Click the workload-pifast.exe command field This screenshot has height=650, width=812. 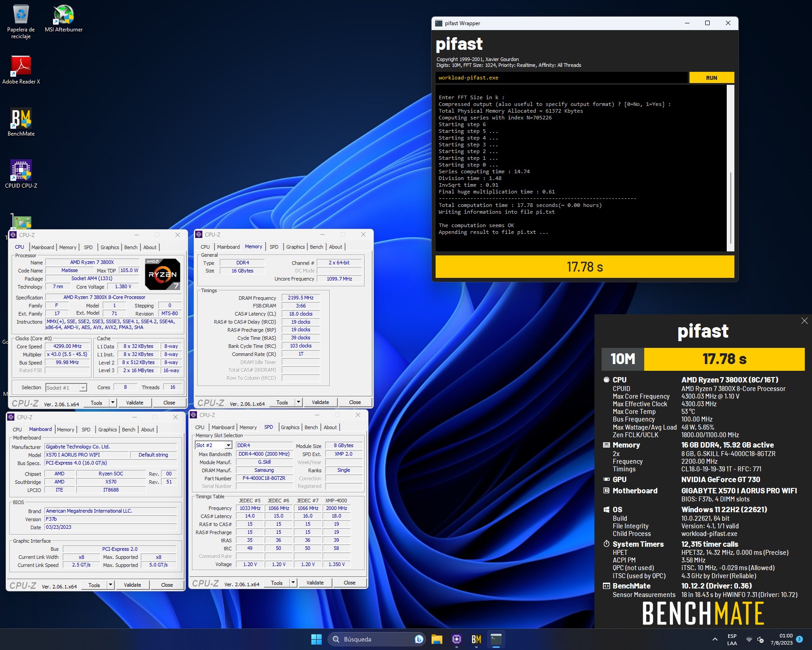[x=561, y=78]
